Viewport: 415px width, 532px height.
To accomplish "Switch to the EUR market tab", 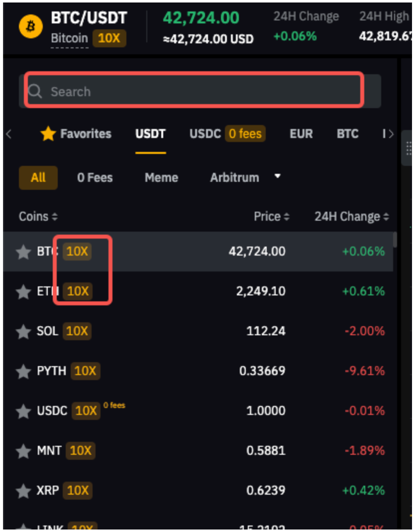I will pyautogui.click(x=301, y=134).
